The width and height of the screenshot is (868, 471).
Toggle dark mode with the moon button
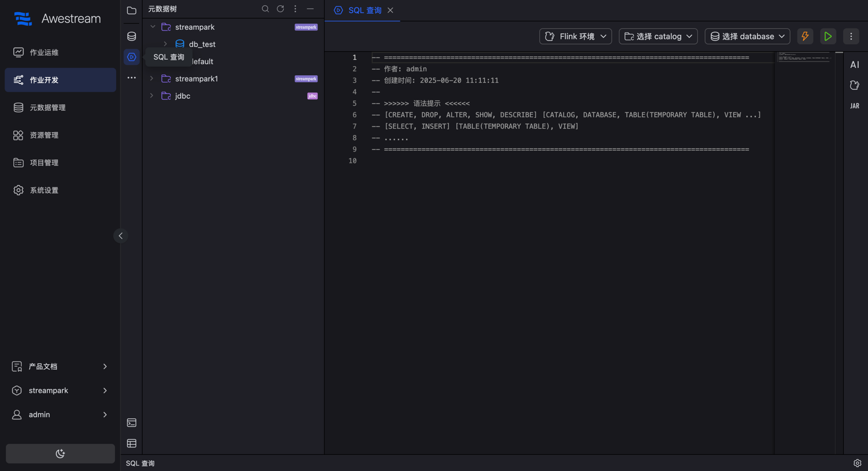60,454
